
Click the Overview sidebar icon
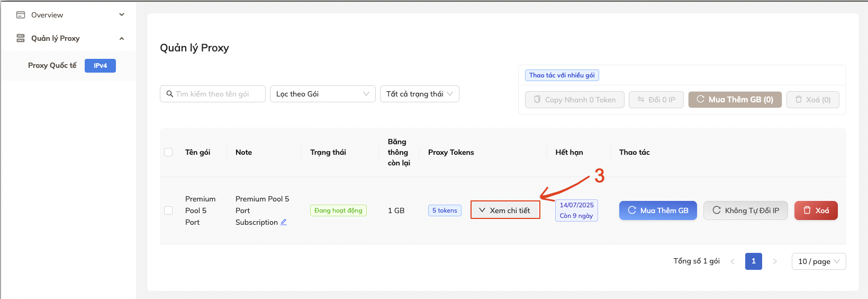pyautogui.click(x=21, y=15)
